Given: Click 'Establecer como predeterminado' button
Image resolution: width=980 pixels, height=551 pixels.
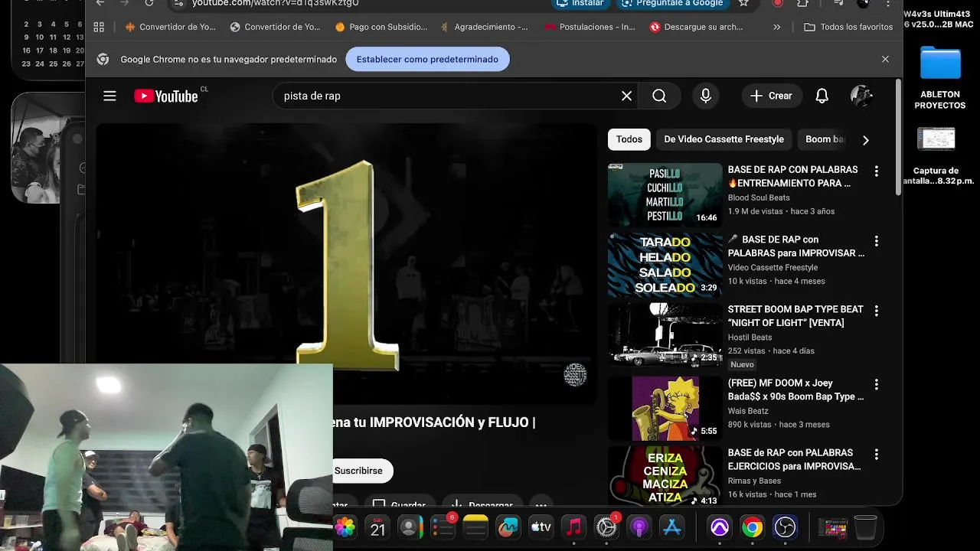Looking at the screenshot, I should point(427,59).
